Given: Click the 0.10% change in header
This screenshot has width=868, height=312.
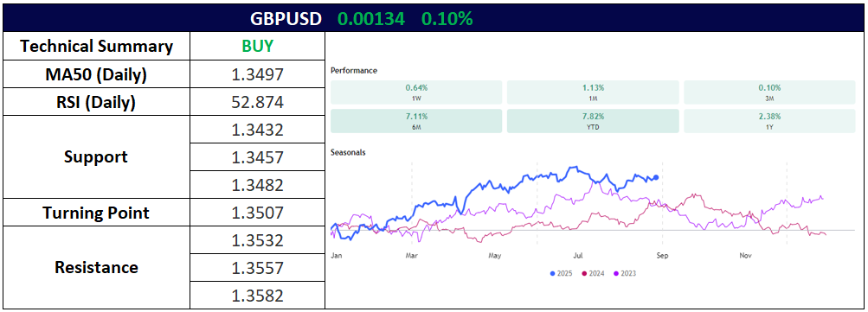Looking at the screenshot, I should 447,19.
